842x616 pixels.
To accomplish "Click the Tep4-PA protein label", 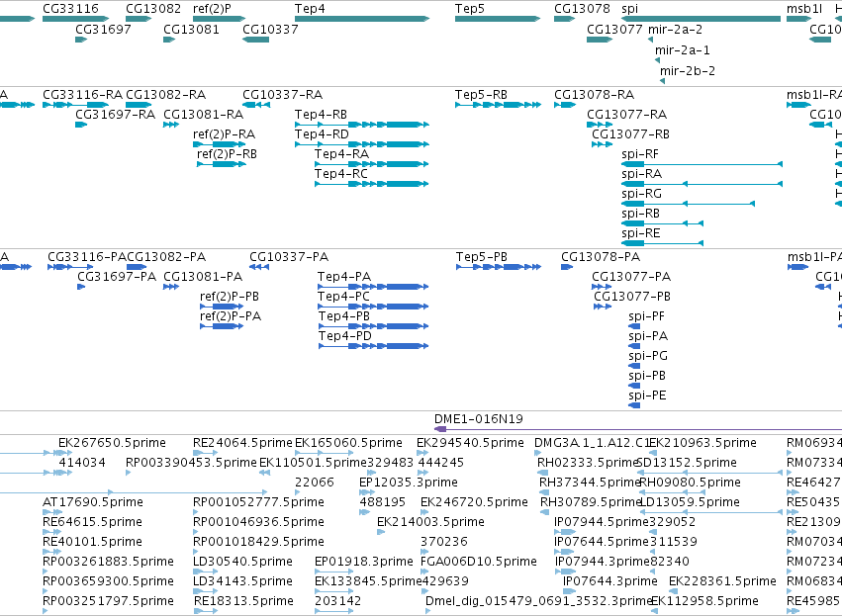I will coord(344,277).
